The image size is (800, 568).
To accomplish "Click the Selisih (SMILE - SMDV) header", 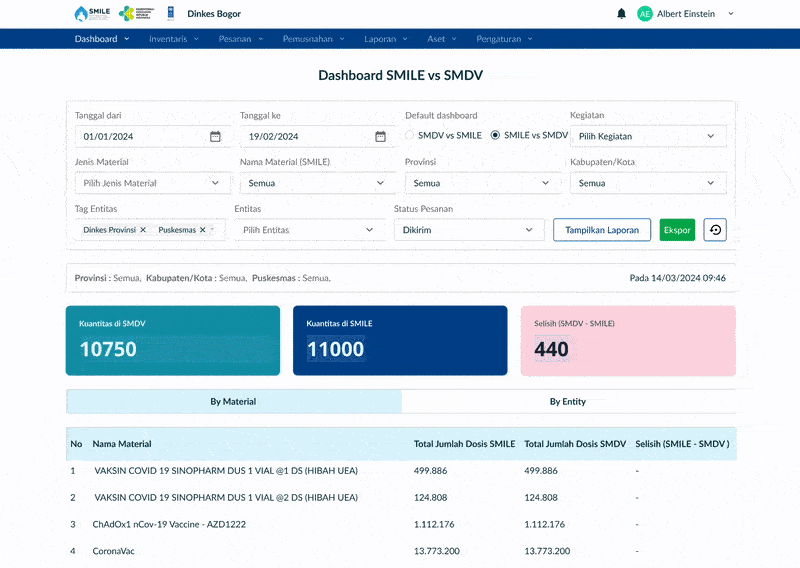I will pos(682,444).
